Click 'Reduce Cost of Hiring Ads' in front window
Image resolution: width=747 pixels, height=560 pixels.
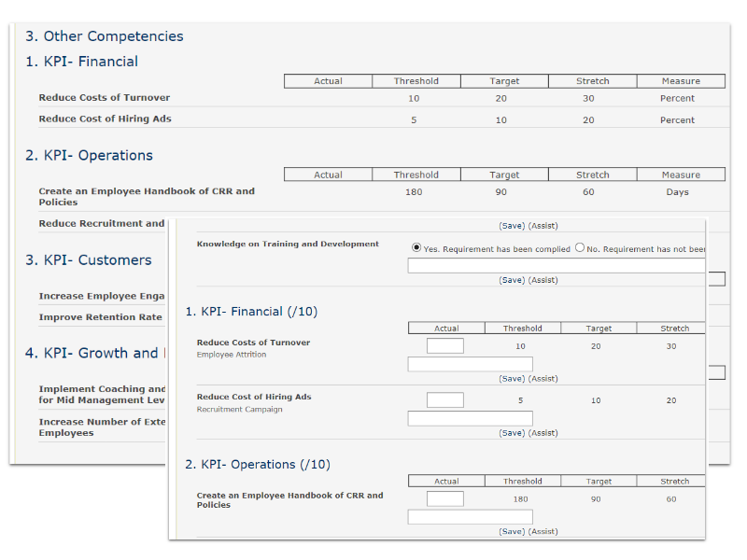pos(254,397)
